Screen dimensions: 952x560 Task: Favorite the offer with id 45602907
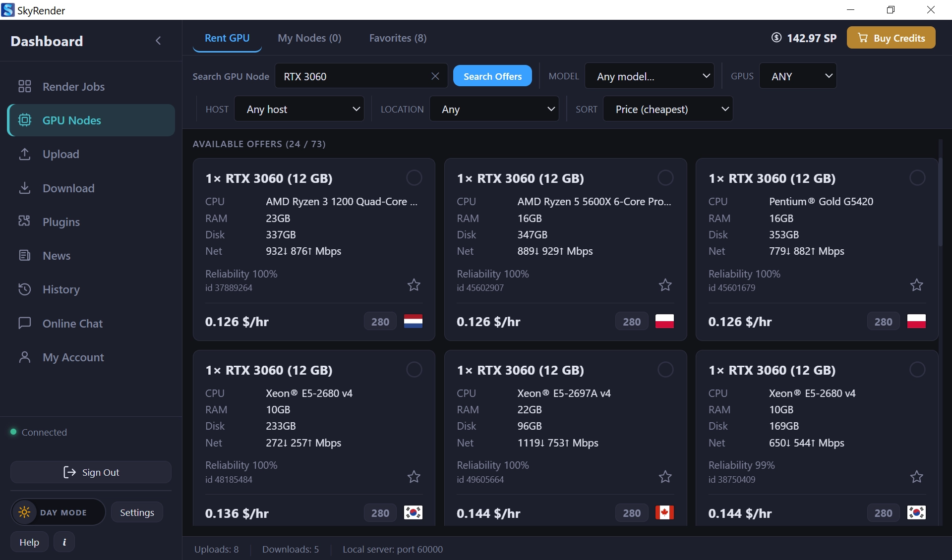(x=665, y=285)
